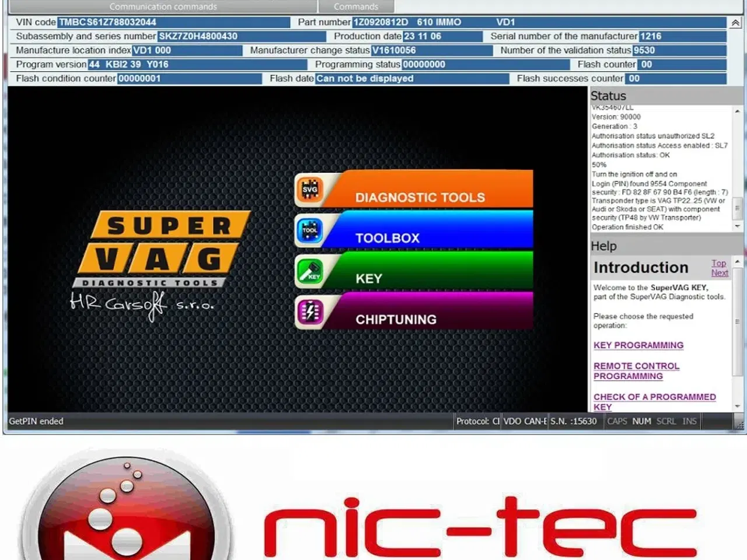Jump to Top in Help panel
This screenshot has width=747, height=560.
click(x=719, y=264)
